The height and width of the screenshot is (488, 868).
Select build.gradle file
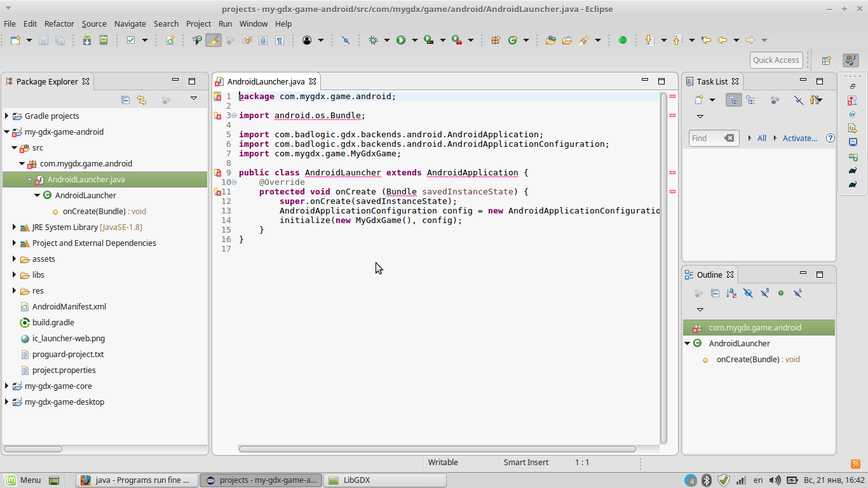(x=53, y=322)
